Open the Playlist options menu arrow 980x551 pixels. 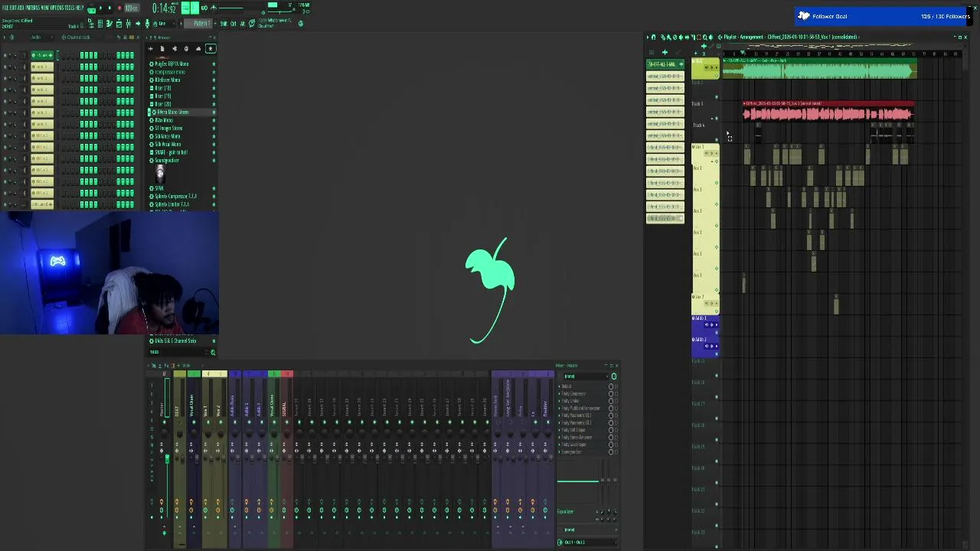[647, 37]
